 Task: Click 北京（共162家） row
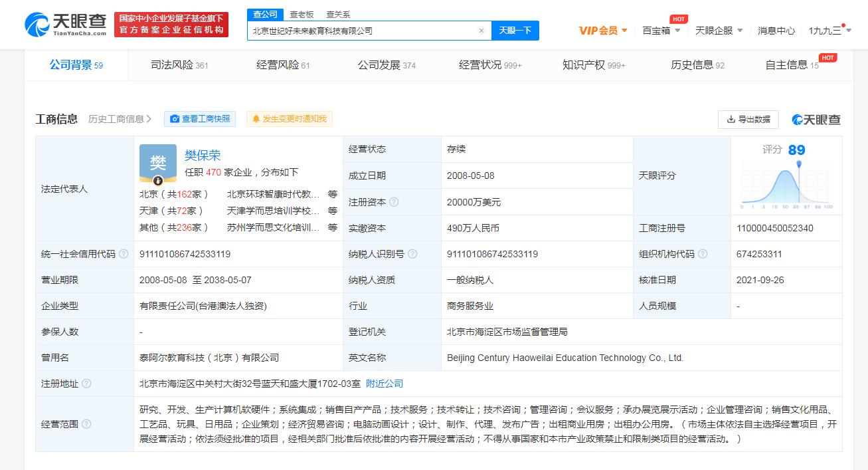tap(174, 194)
